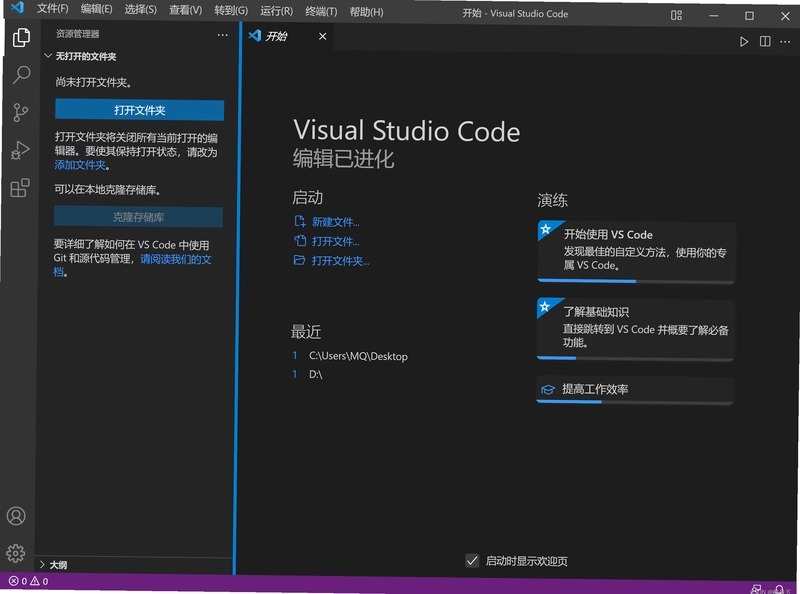Click the VS Code icon on 开始 tab
The width and height of the screenshot is (800, 594).
point(255,35)
